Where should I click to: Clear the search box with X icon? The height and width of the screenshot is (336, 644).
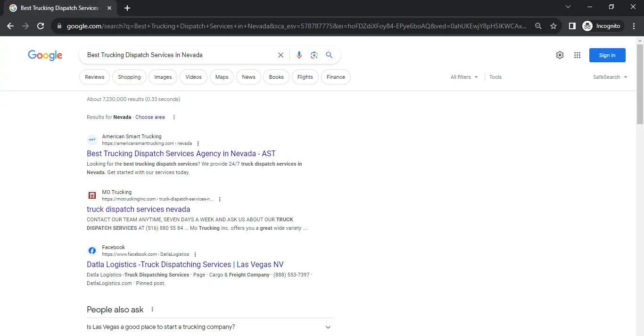tap(281, 55)
